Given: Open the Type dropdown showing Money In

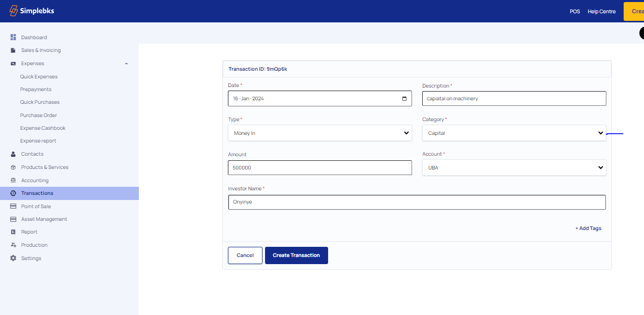Looking at the screenshot, I should [x=319, y=133].
